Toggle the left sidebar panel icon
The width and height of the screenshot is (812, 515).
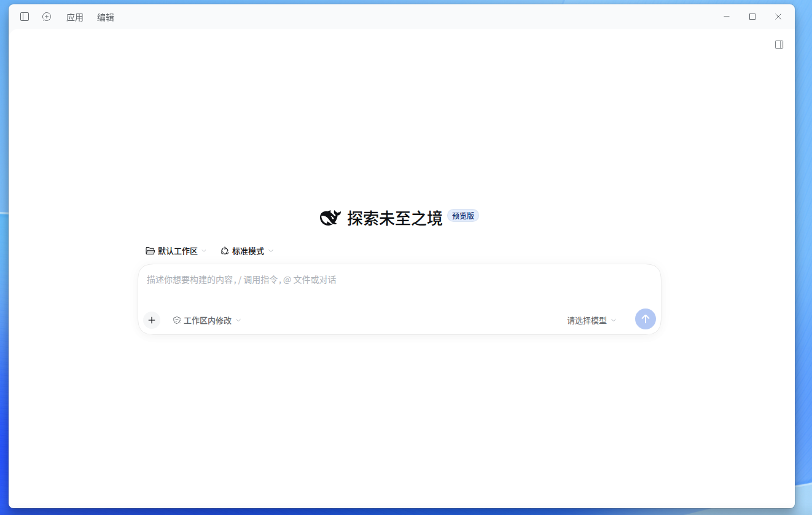point(25,17)
